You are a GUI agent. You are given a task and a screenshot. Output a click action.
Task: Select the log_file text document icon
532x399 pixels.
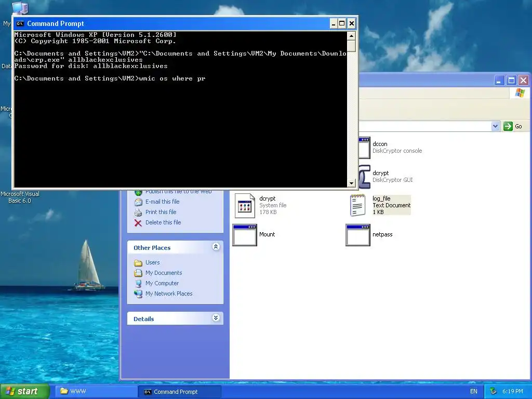click(x=357, y=205)
